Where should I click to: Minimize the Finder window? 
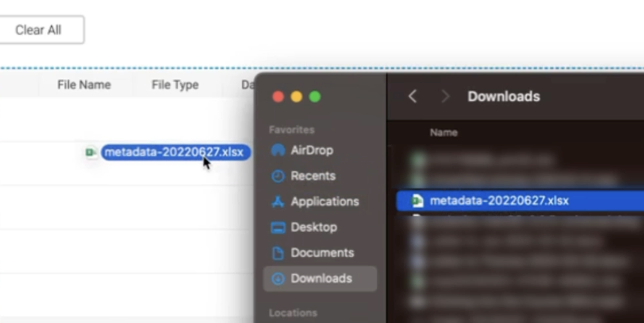point(296,96)
